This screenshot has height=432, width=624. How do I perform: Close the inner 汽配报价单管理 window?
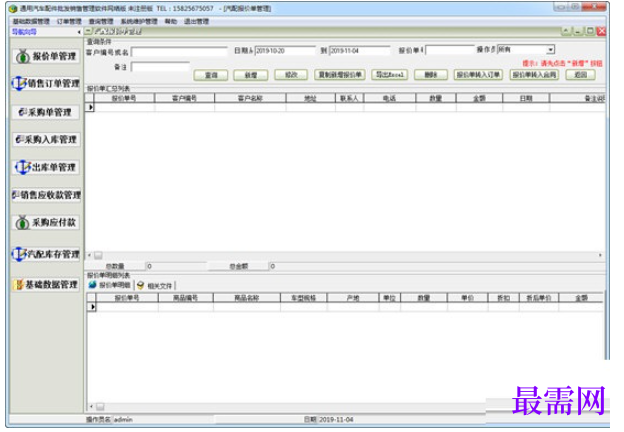601,31
